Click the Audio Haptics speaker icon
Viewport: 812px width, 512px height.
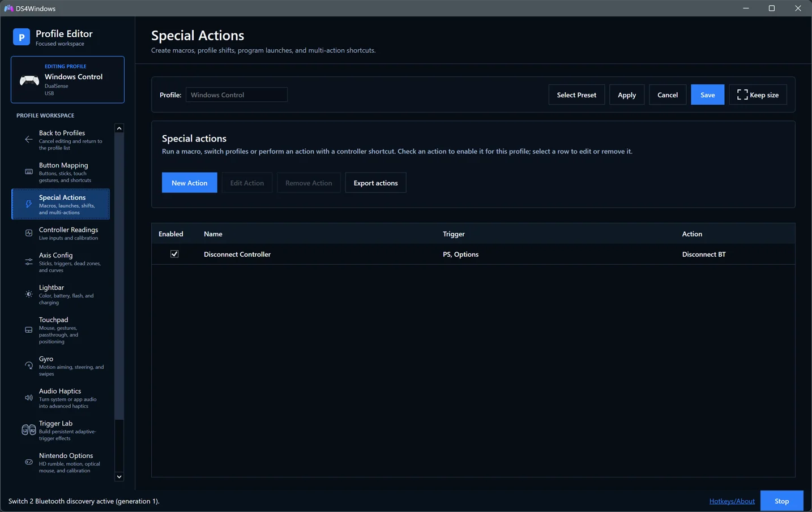[29, 398]
